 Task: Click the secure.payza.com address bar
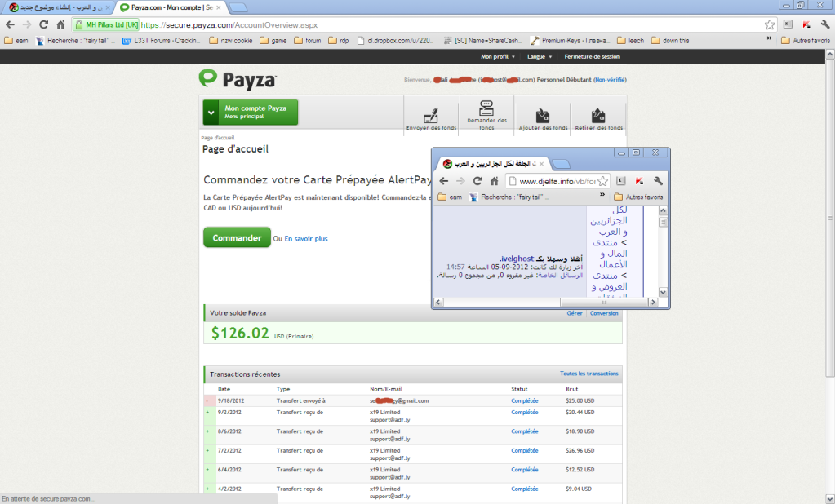pyautogui.click(x=424, y=25)
